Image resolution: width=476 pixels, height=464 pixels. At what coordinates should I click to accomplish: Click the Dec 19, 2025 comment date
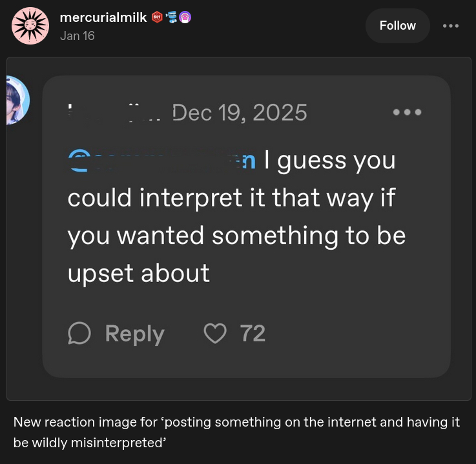240,113
